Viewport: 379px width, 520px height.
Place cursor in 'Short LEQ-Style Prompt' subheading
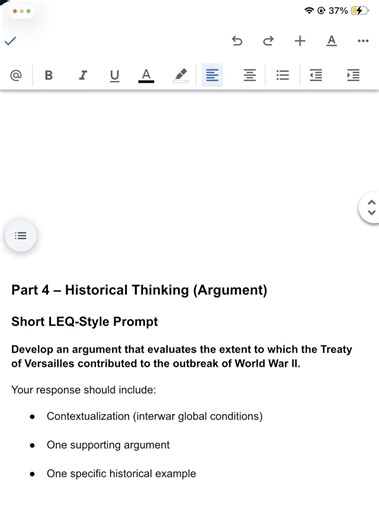(85, 322)
